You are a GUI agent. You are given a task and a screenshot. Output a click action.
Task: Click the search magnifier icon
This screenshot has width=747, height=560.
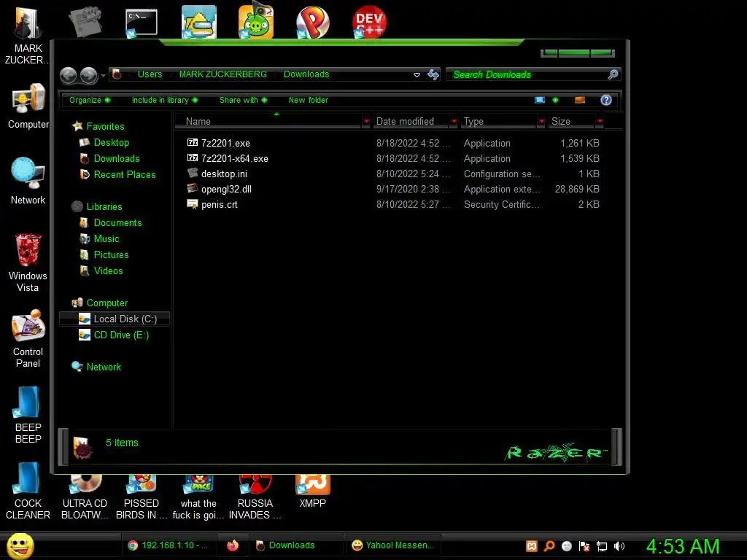point(613,74)
